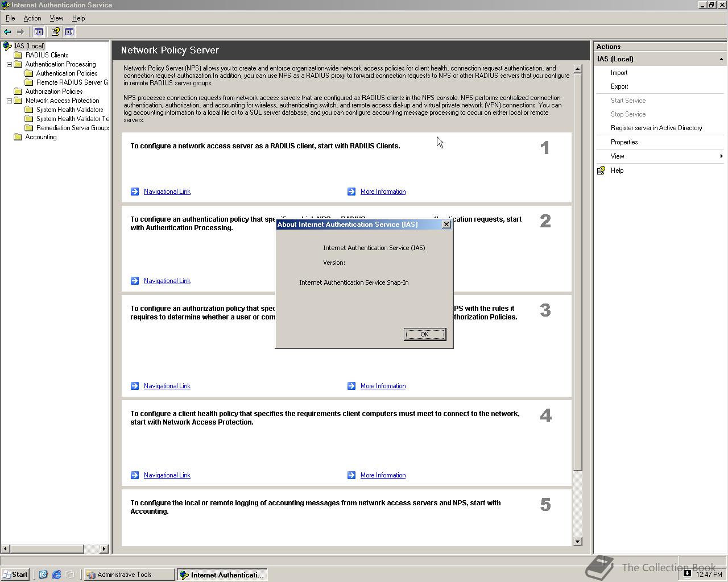Click the Accounting folder icon in tree
The width and height of the screenshot is (728, 582).
18,137
